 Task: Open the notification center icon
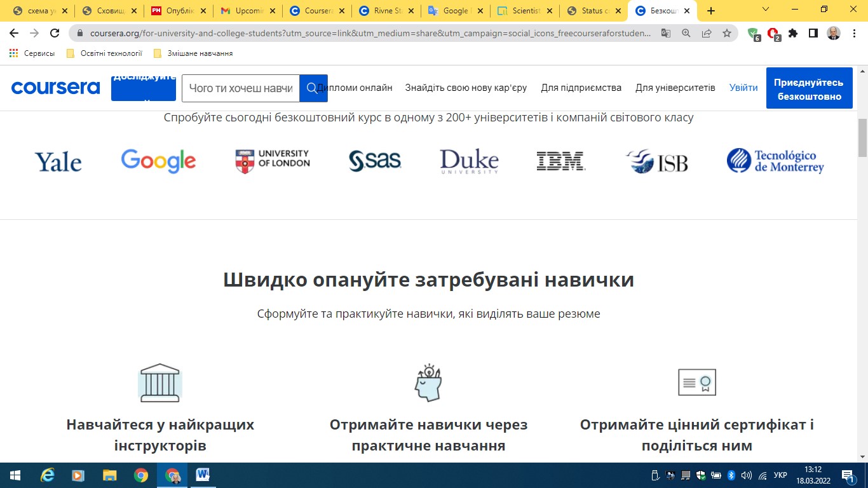click(x=848, y=475)
